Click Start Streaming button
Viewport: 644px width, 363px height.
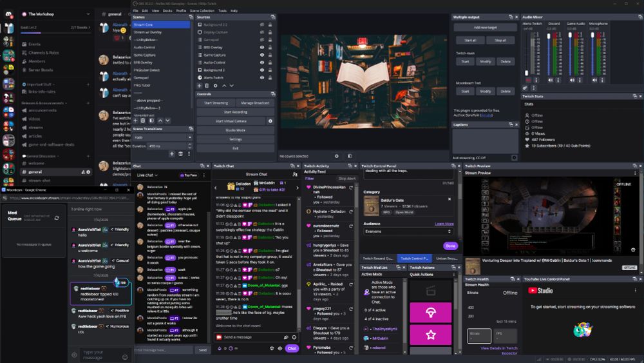click(x=216, y=103)
